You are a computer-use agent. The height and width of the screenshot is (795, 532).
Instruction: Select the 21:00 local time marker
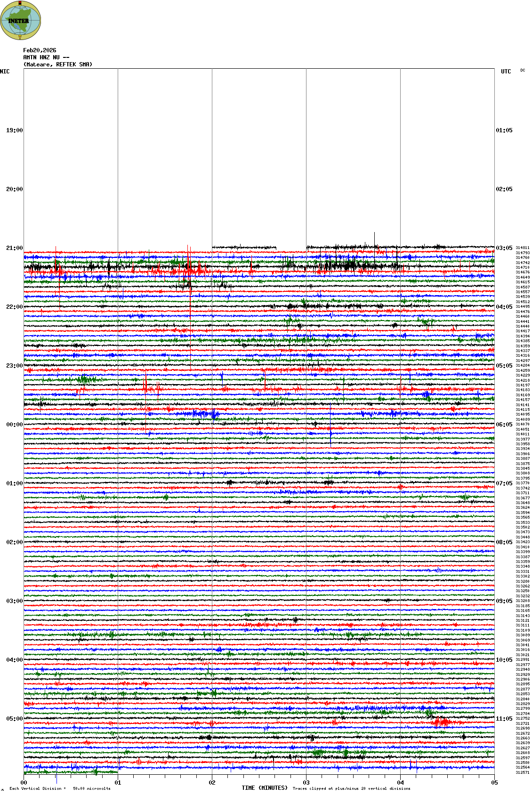pyautogui.click(x=14, y=248)
